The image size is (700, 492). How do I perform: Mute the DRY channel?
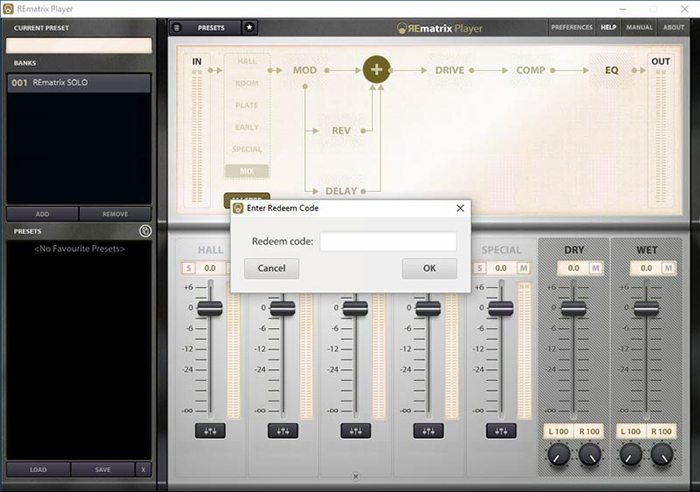pyautogui.click(x=596, y=268)
